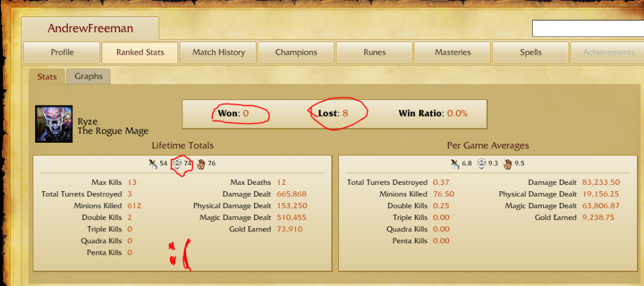Click the greyed-out Achievements tab
The height and width of the screenshot is (286, 644).
tap(608, 53)
